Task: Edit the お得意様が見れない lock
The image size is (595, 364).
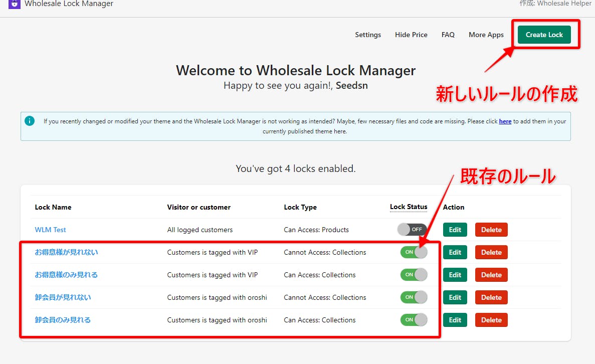Action: pos(455,252)
